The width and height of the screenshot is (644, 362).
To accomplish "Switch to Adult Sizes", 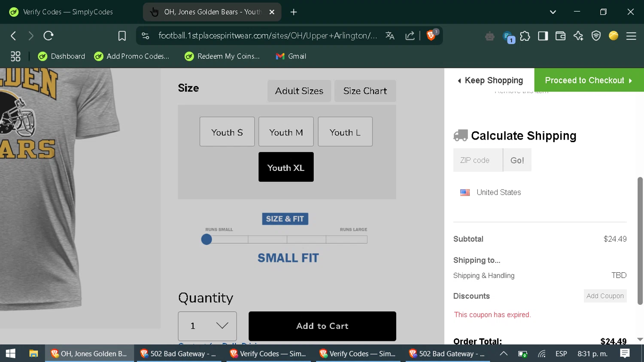I will pos(299,91).
